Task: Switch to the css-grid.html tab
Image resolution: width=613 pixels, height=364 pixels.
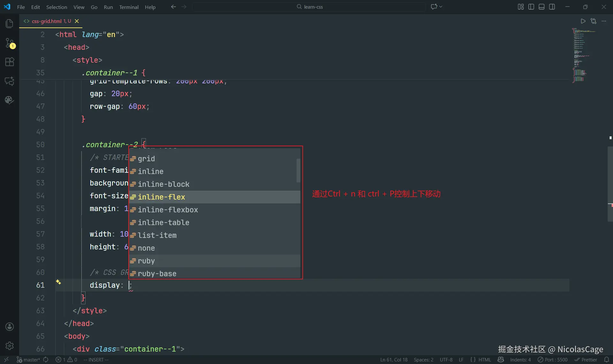Action: tap(47, 21)
